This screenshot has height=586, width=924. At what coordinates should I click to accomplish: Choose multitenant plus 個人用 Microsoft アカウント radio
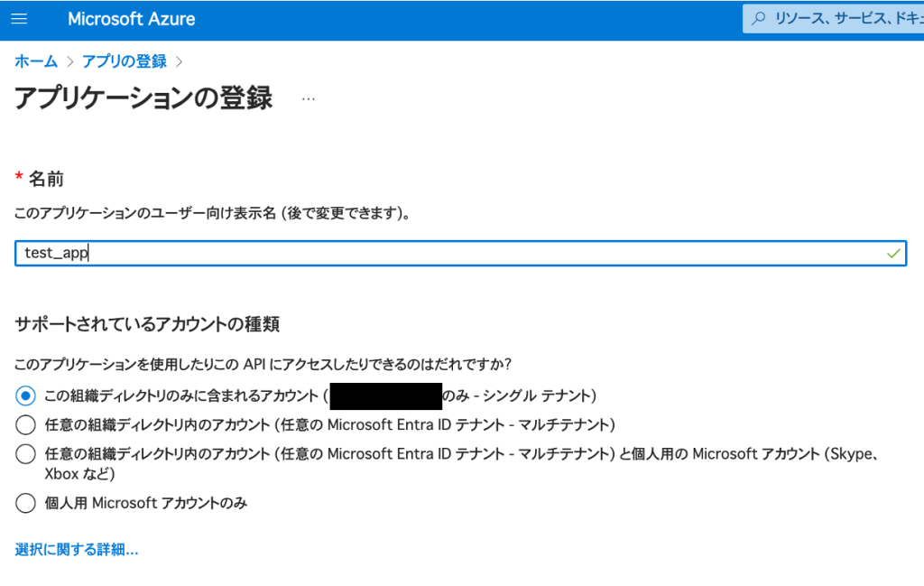26,454
